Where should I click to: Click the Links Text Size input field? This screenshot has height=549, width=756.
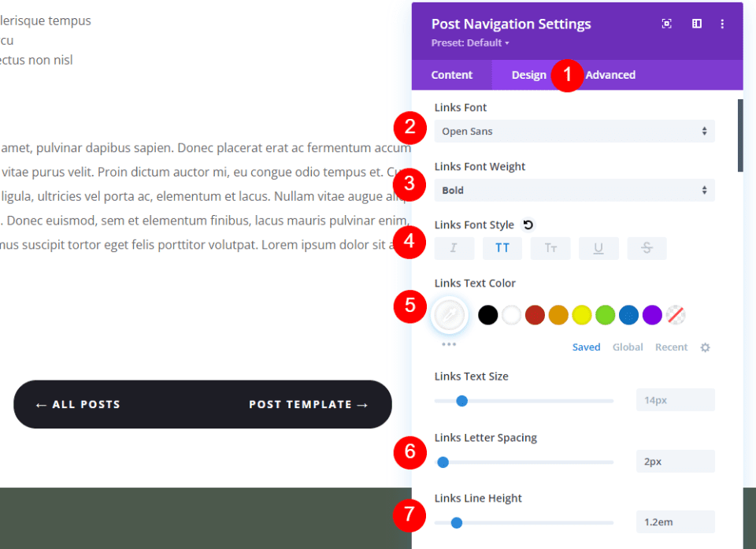tap(675, 400)
